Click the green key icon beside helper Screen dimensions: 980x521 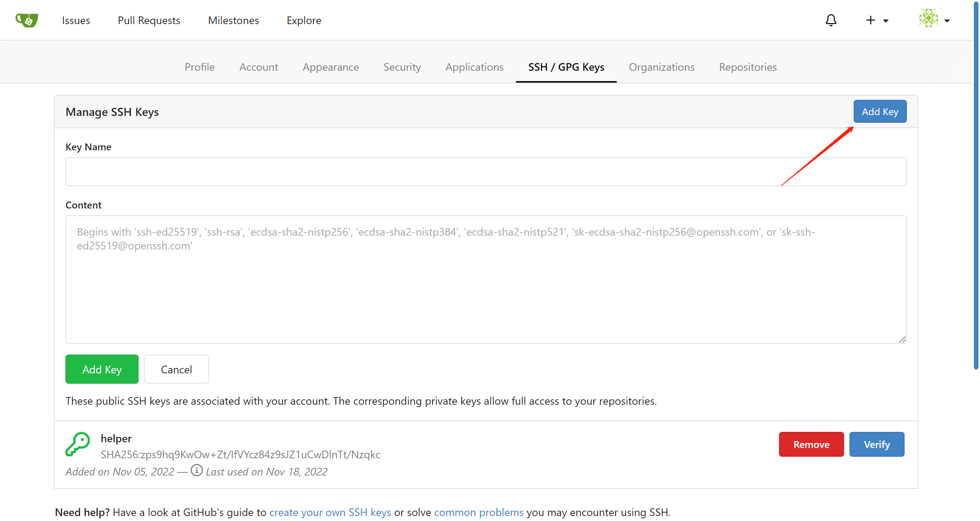pos(78,444)
